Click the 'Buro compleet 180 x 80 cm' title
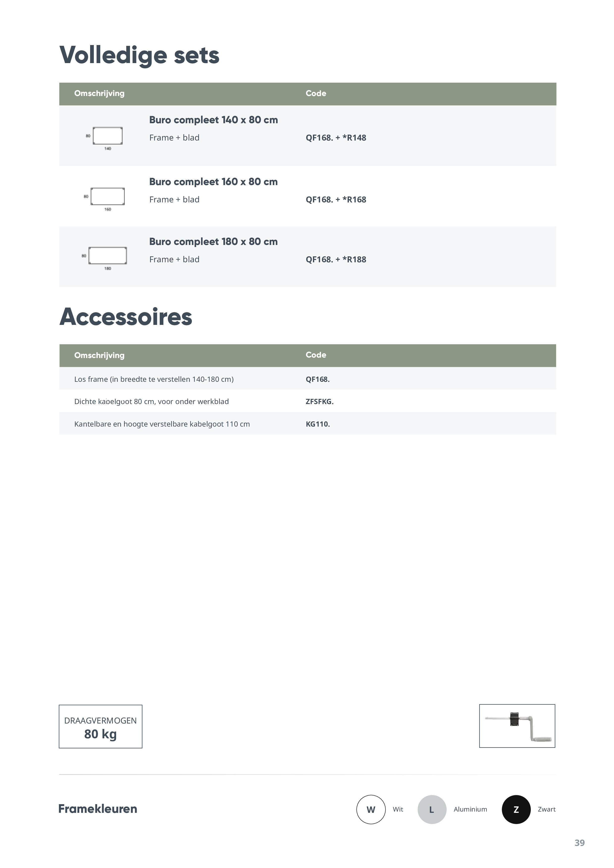The width and height of the screenshot is (614, 868). tap(213, 241)
